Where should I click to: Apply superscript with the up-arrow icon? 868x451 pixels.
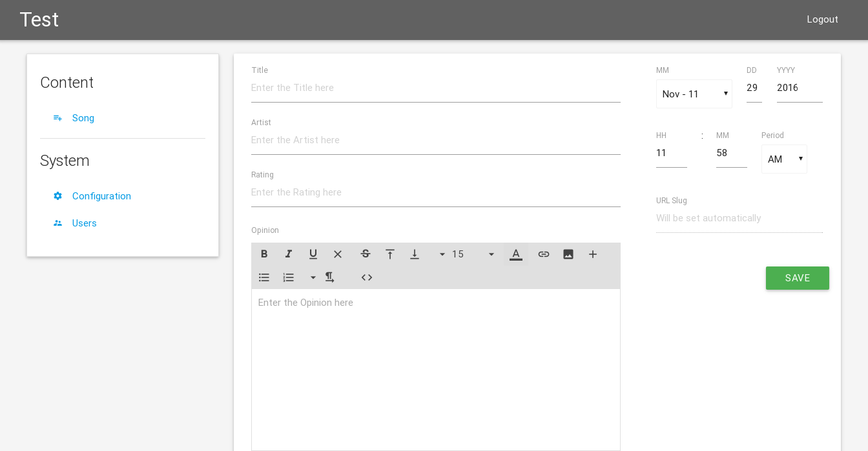tap(390, 254)
